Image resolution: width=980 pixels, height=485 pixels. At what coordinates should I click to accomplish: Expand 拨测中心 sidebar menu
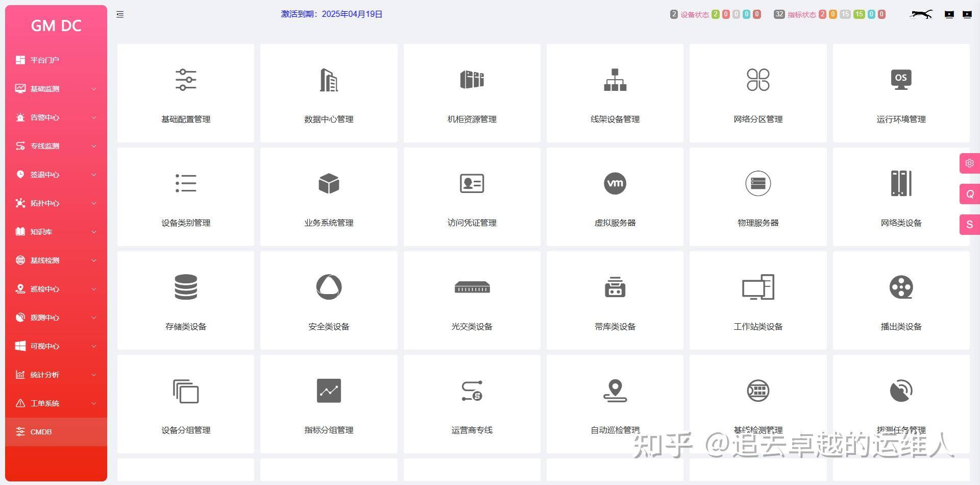[56, 318]
